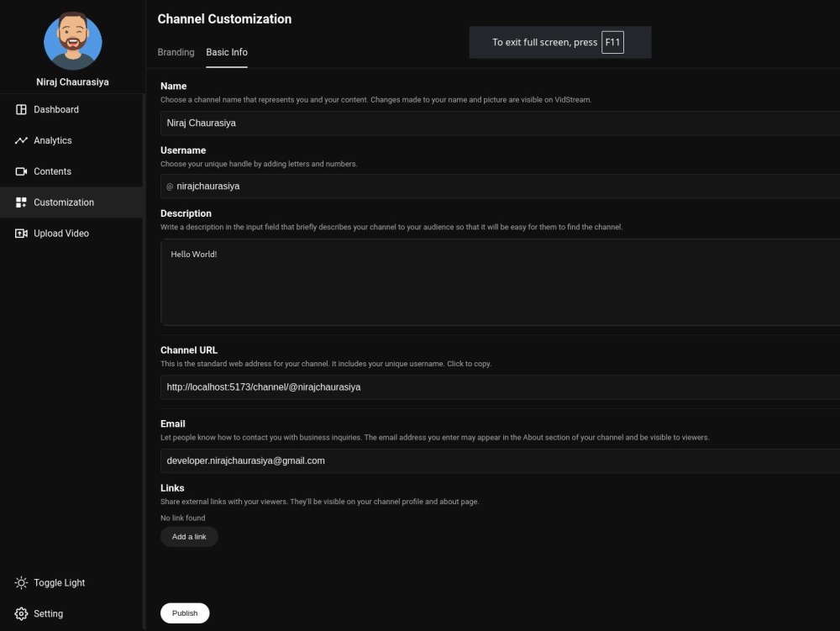Focus the Email input field
Image resolution: width=840 pixels, height=631 pixels.
click(501, 460)
